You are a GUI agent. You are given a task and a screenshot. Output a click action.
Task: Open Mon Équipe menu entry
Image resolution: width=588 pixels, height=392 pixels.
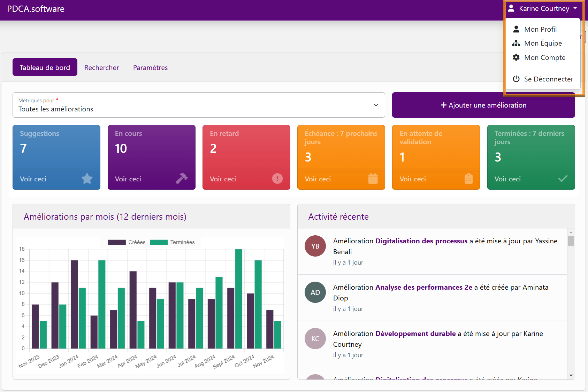click(543, 43)
